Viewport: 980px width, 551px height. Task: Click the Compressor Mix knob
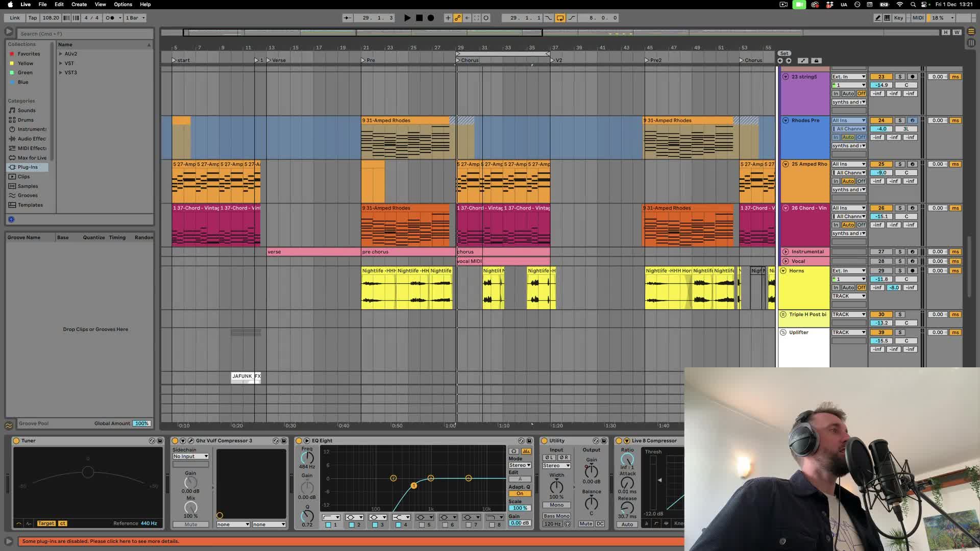click(190, 507)
